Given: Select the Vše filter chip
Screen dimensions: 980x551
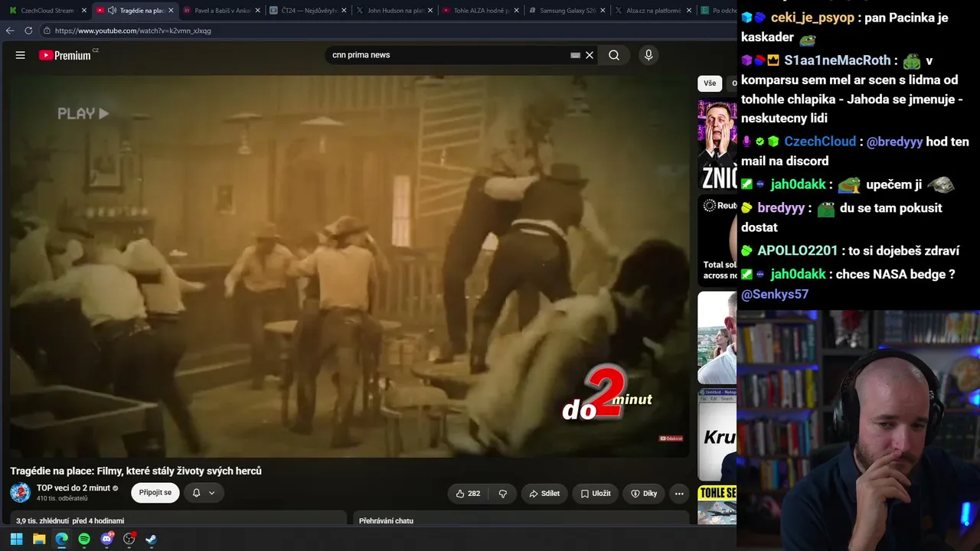Looking at the screenshot, I should click(710, 83).
